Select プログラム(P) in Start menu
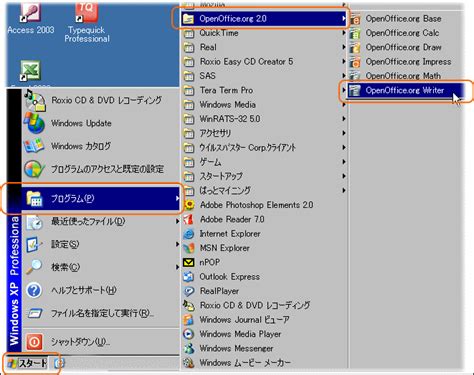This screenshot has width=474, height=375. click(x=101, y=199)
